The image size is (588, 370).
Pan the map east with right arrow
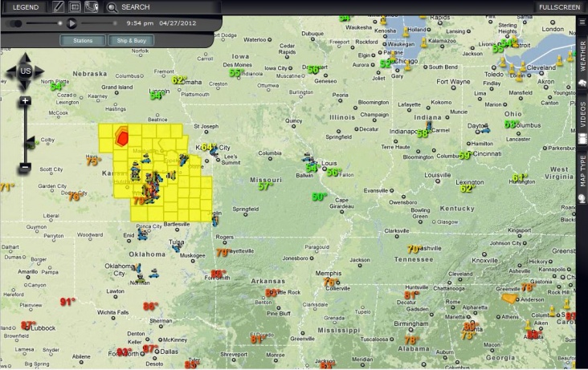click(x=40, y=71)
